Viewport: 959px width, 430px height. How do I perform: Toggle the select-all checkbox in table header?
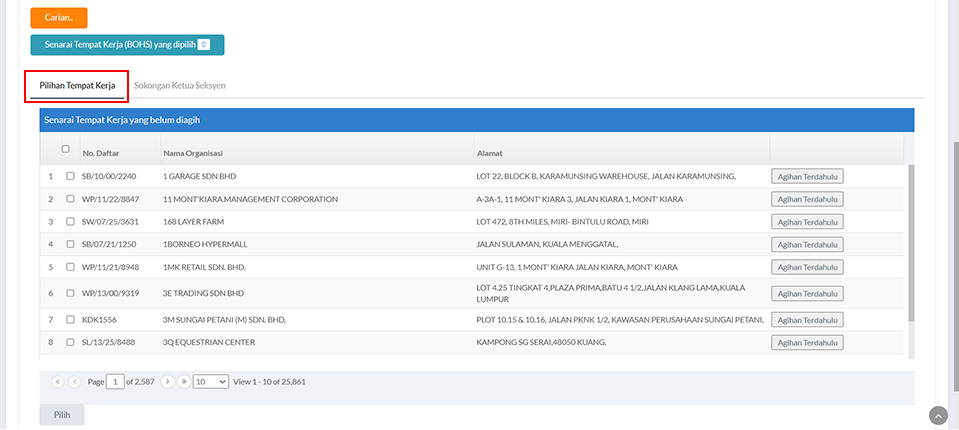click(66, 149)
